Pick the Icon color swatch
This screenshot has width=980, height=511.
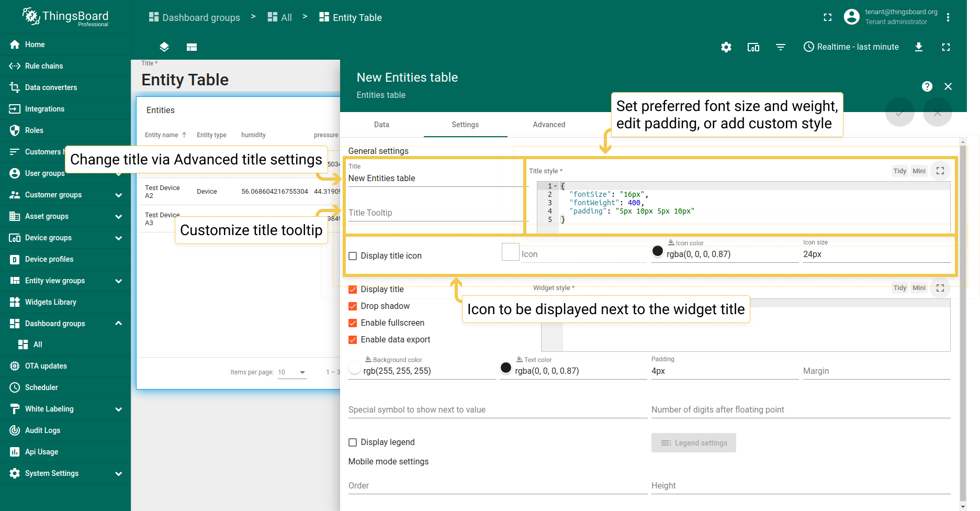point(658,251)
